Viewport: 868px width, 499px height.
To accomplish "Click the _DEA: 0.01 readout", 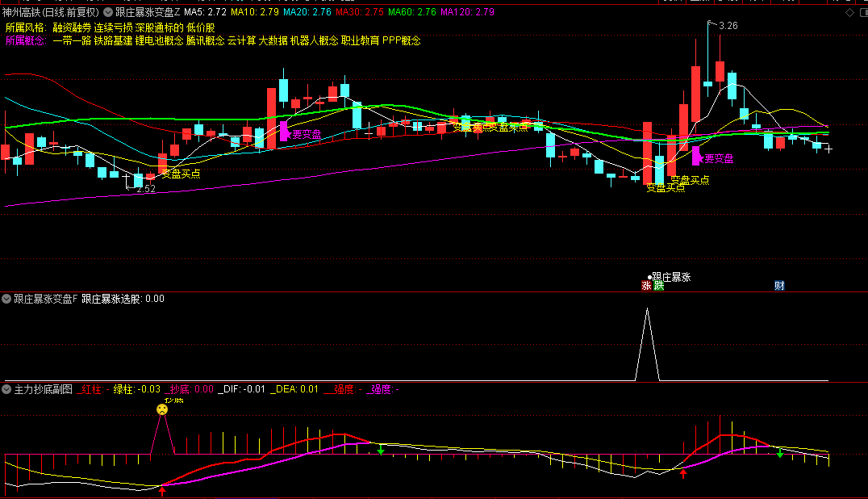I will coord(294,389).
